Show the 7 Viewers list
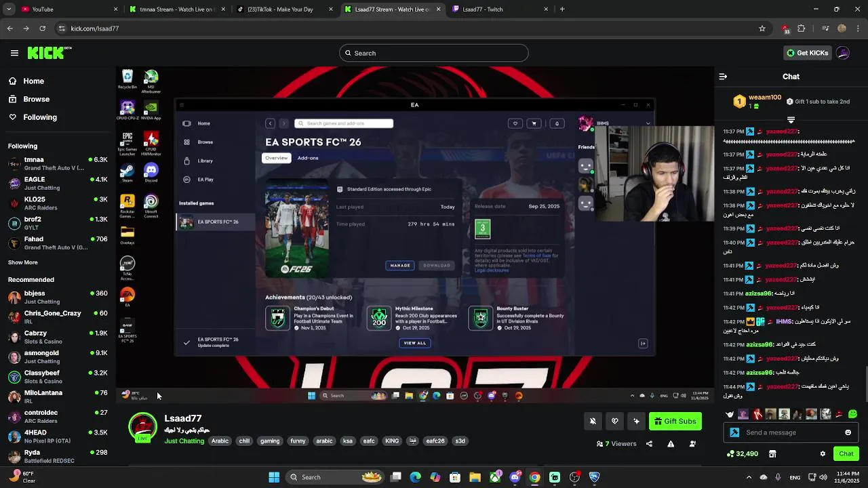Viewport: 868px width, 488px height. click(616, 444)
